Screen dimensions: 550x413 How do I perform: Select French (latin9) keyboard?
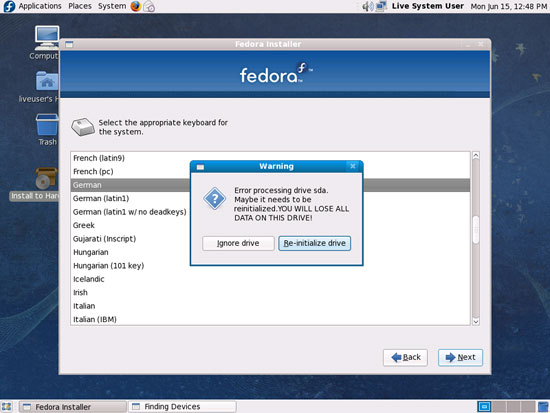click(270, 158)
